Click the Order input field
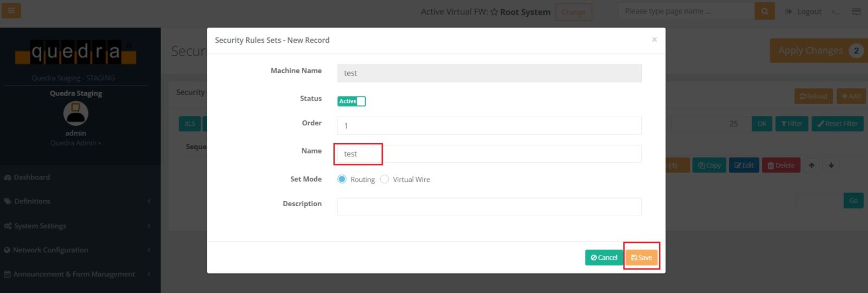This screenshot has width=868, height=293. [x=489, y=126]
